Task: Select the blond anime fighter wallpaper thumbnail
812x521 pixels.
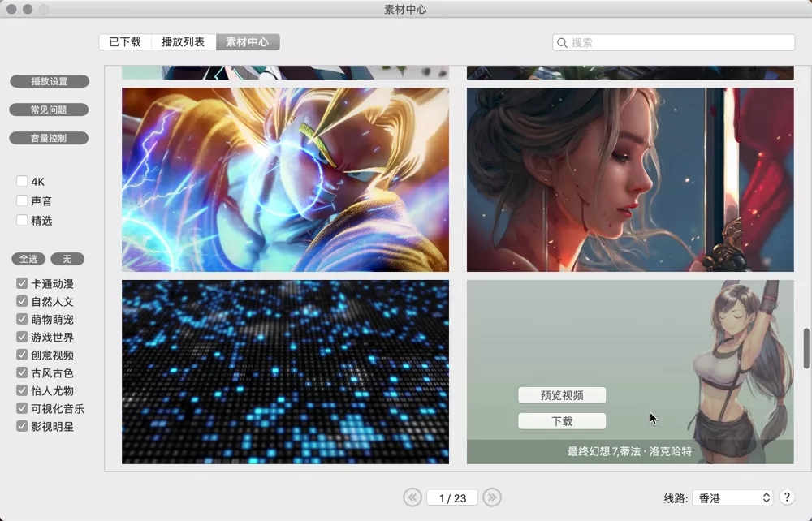Action: (x=285, y=179)
